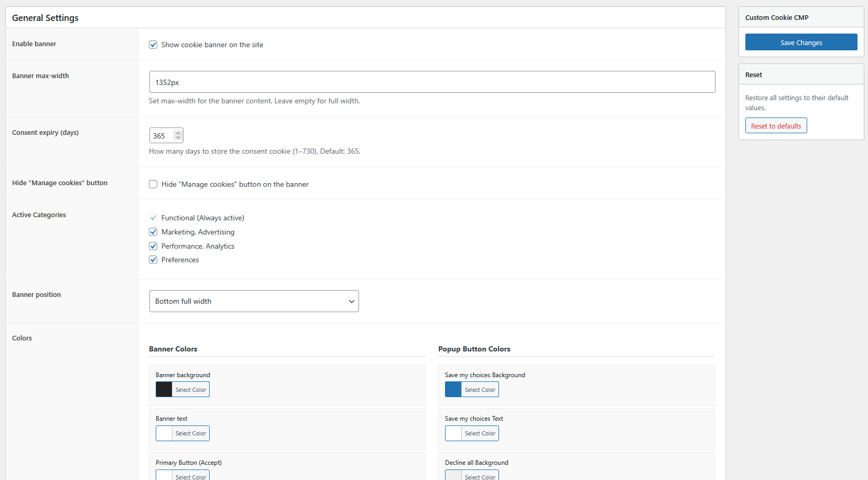This screenshot has height=480, width=868.
Task: Click the Banner max-width input field
Action: point(432,82)
